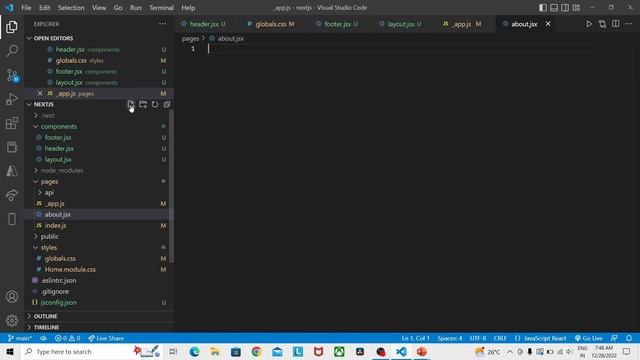Open the Explorer view in activity bar

click(x=12, y=27)
